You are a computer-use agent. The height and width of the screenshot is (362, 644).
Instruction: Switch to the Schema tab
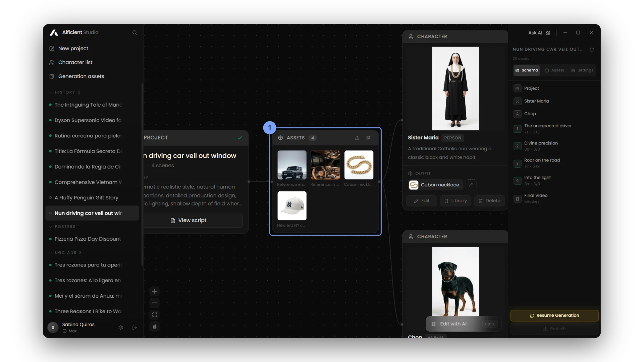[x=527, y=70]
